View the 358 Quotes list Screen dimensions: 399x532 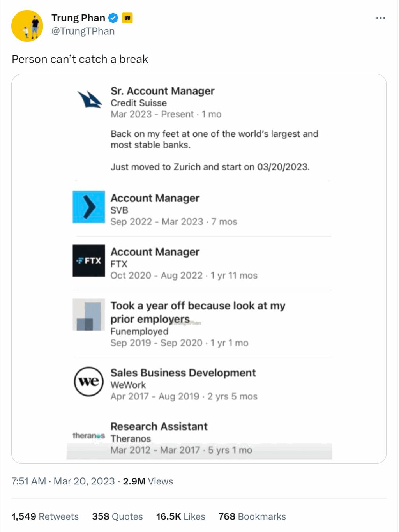pyautogui.click(x=117, y=516)
